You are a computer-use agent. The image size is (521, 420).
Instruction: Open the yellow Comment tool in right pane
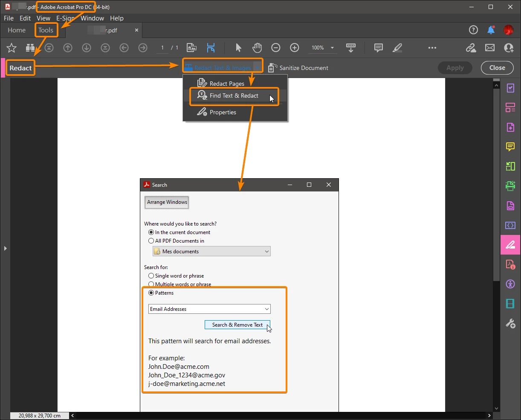tap(510, 147)
